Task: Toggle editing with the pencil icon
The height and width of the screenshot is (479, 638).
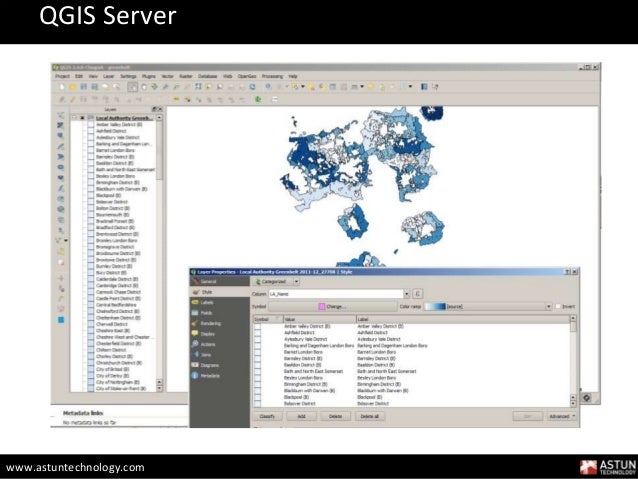Action: (72, 99)
